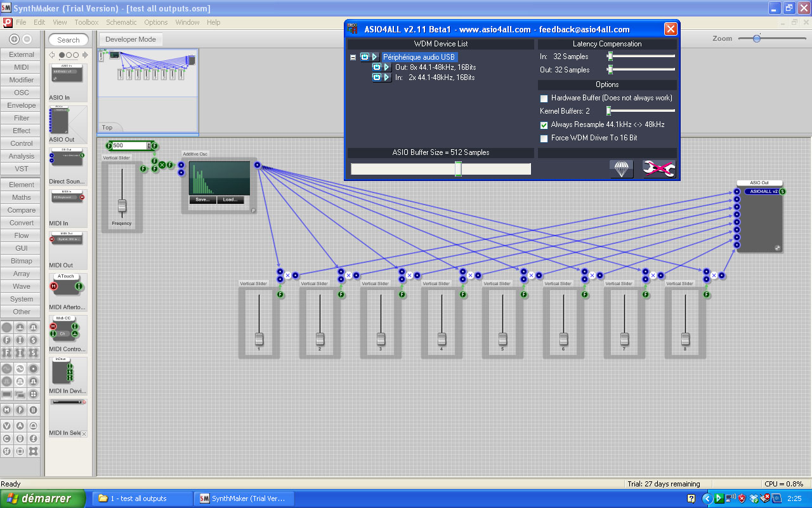This screenshot has width=812, height=508.
Task: Adjust Kernel Buffers slider handle
Action: 608,111
